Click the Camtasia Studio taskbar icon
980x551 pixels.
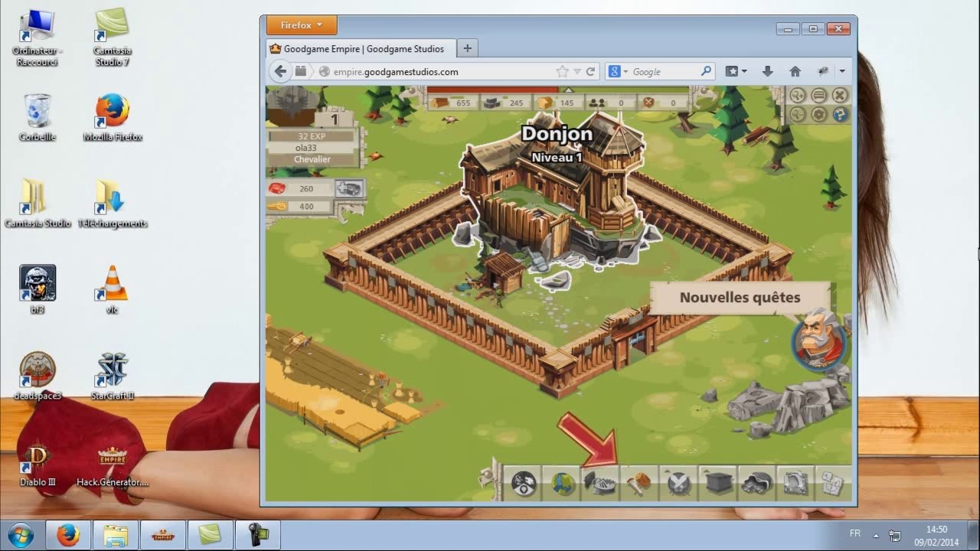tap(210, 535)
